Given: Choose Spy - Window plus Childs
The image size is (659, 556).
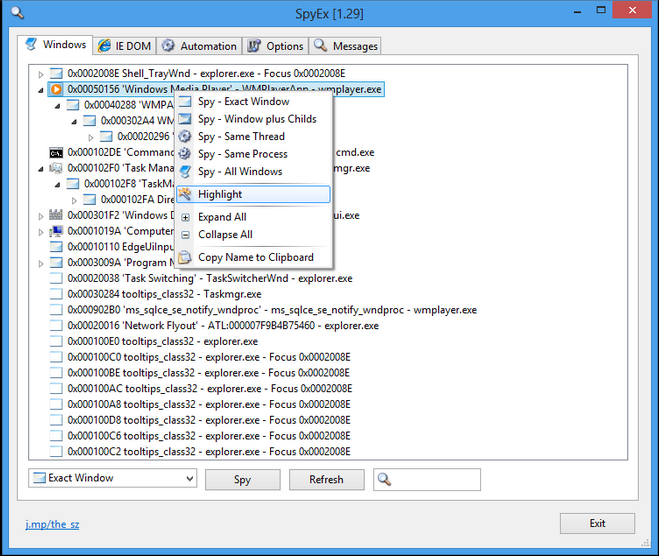Looking at the screenshot, I should pyautogui.click(x=253, y=119).
